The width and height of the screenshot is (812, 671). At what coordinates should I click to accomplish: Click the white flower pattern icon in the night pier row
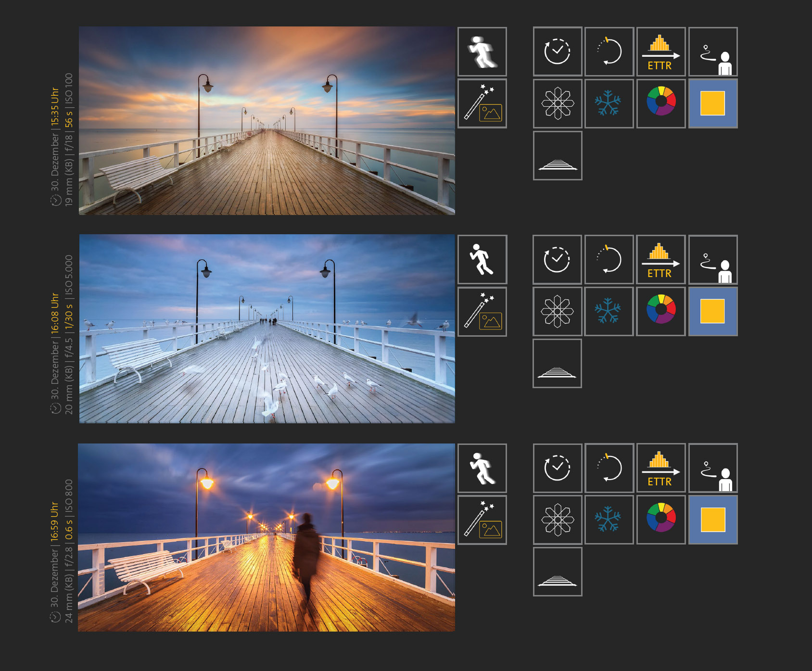[x=558, y=519]
